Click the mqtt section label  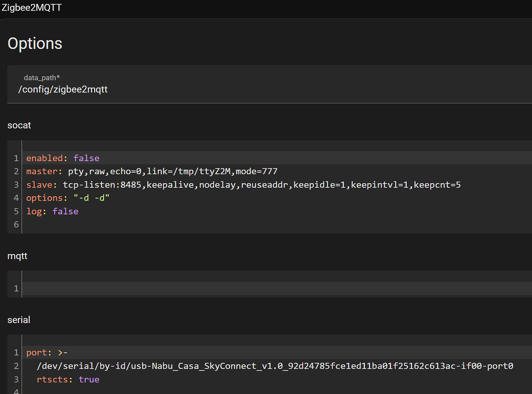click(17, 256)
